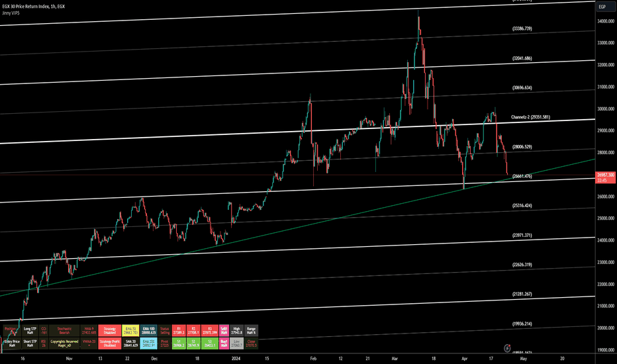Click the (19936.214) channel level label
The height and width of the screenshot is (364, 617).
pyautogui.click(x=522, y=324)
